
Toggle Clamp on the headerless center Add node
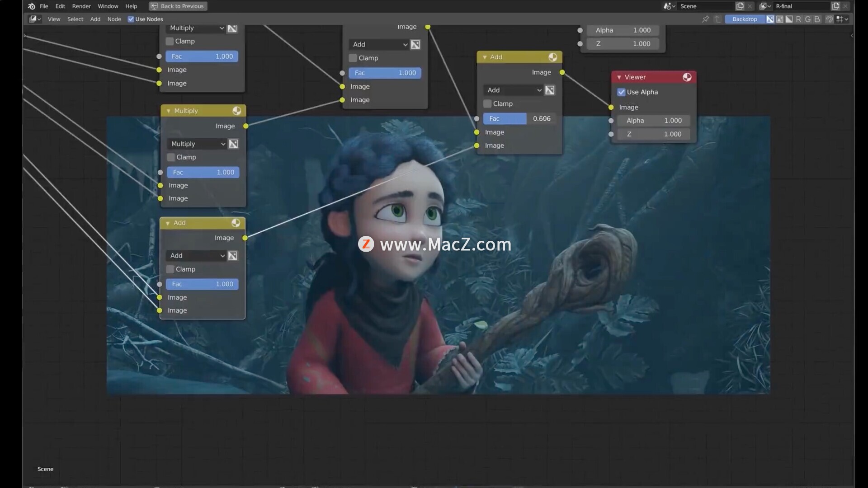click(x=353, y=58)
